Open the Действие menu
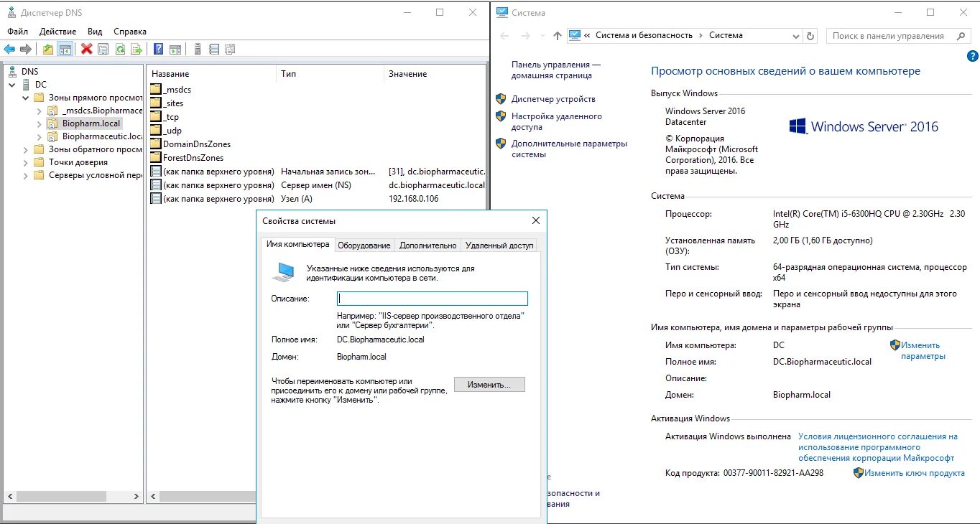 (x=57, y=32)
